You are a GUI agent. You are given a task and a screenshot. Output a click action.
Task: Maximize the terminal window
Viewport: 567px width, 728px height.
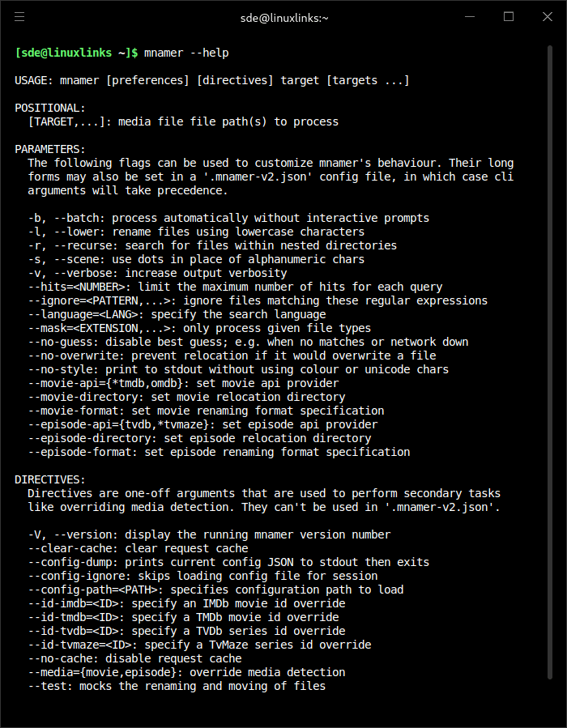pos(509,16)
